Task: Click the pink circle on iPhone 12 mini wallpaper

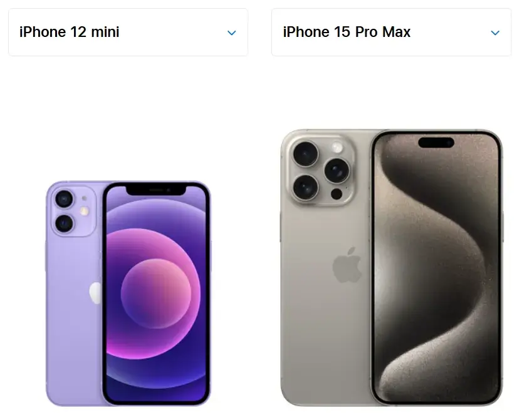Action: [x=156, y=294]
